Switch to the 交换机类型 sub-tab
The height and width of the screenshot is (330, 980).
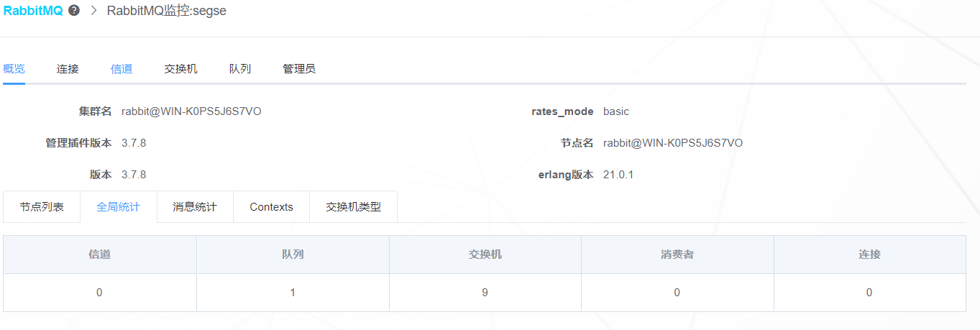[353, 207]
